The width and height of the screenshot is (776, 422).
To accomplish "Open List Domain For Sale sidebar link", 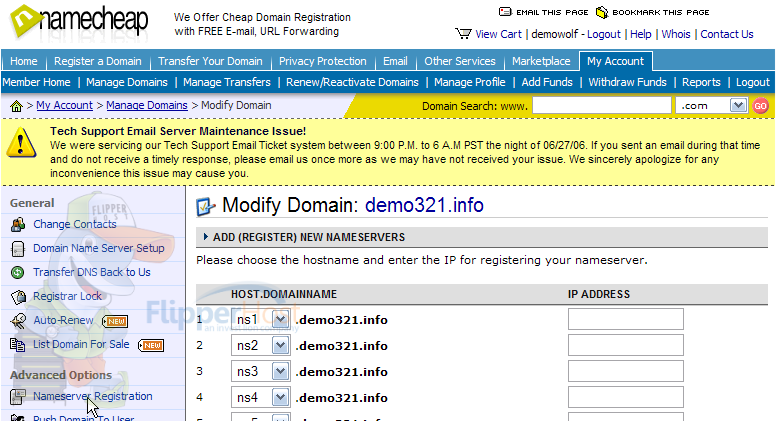I will pyautogui.click(x=81, y=344).
